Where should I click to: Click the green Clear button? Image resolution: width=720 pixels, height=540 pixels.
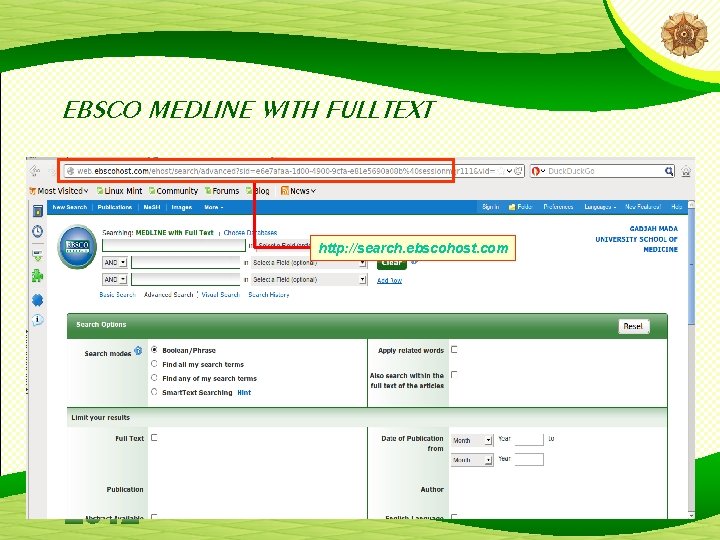coord(392,264)
